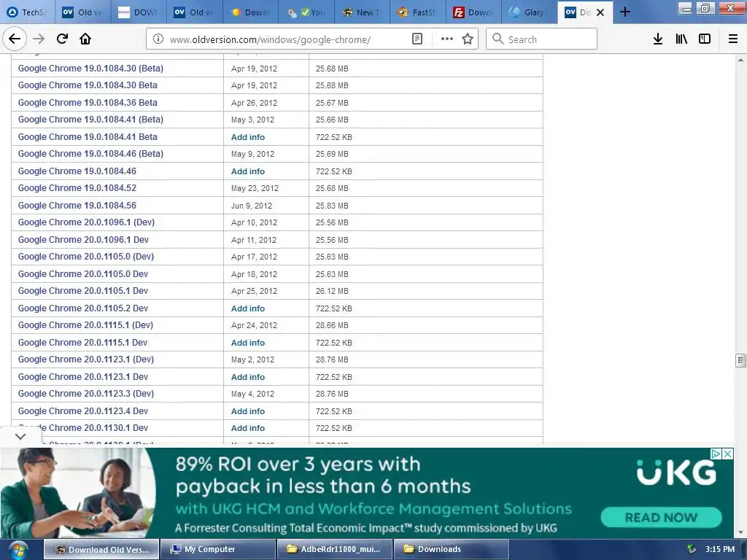Open Google Chrome 19.0.1084.56 link
The height and width of the screenshot is (560, 747).
click(77, 205)
